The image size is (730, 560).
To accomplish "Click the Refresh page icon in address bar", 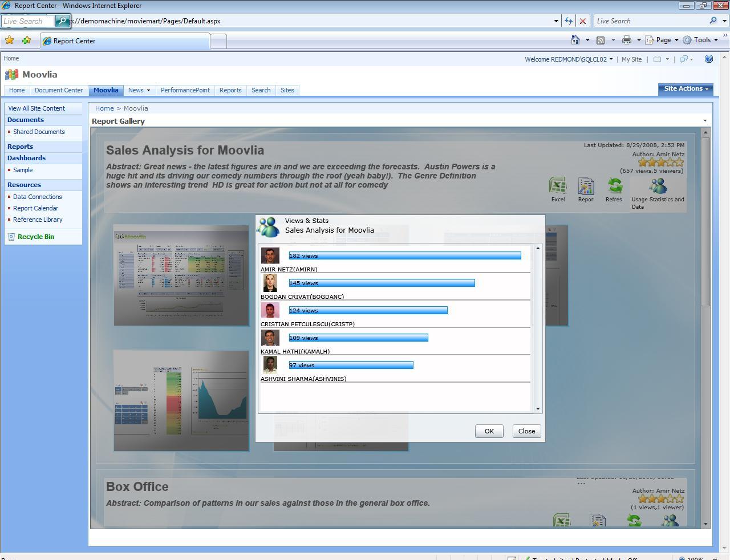I will tap(568, 21).
